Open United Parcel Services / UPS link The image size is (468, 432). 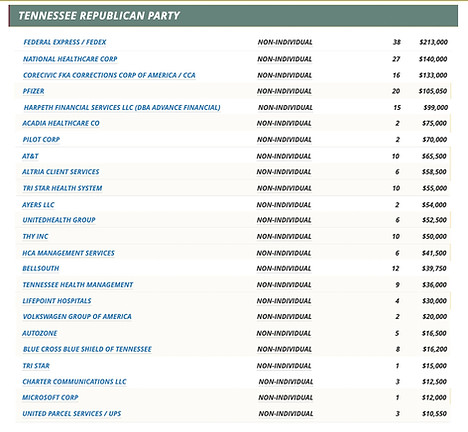point(72,414)
